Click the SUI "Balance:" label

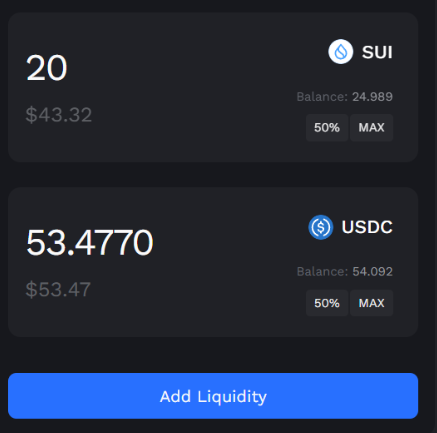pos(322,97)
